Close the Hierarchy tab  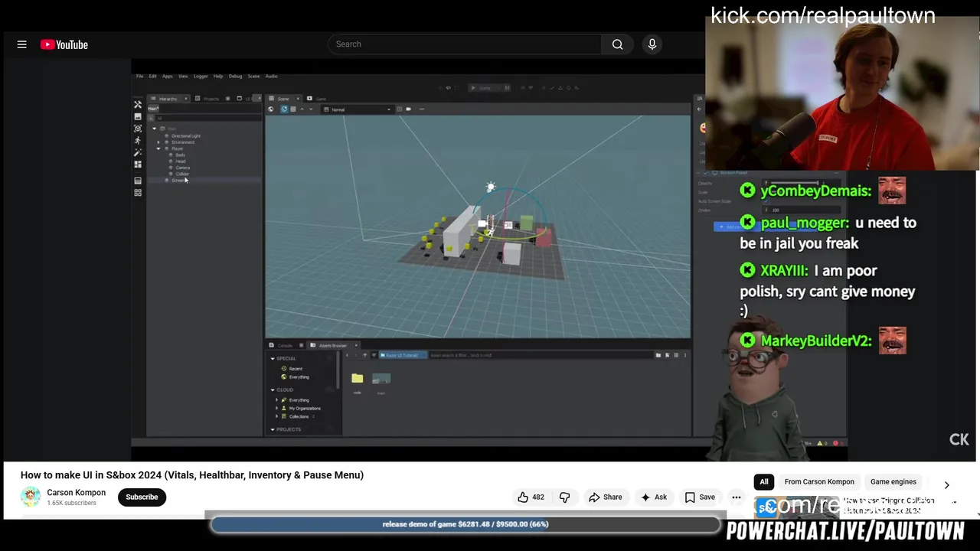coord(186,99)
